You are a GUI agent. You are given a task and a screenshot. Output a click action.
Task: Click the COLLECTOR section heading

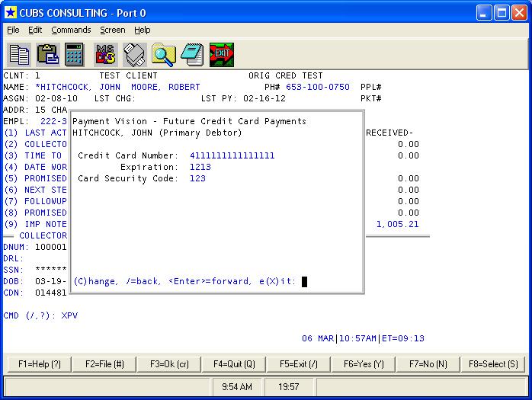43,235
